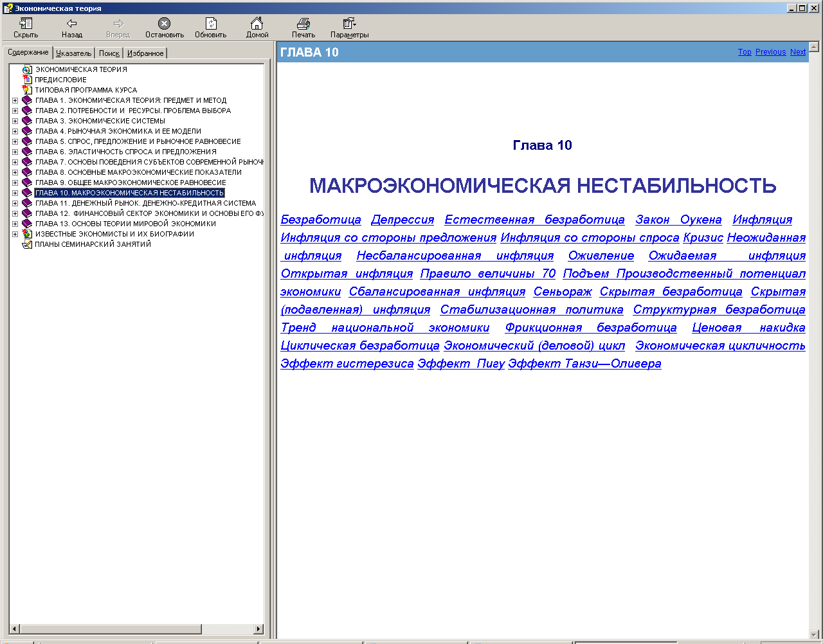Click the book icon of ГЛАВА 10
This screenshot has width=823, height=644.
27,193
